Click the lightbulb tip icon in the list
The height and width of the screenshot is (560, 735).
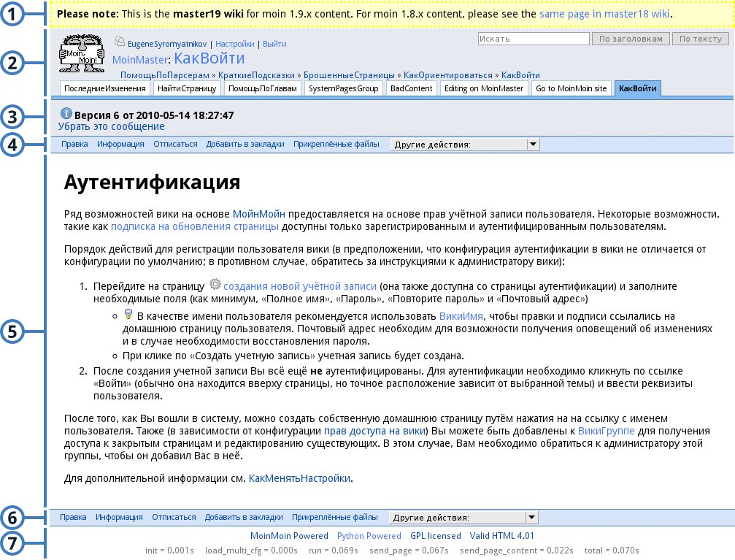click(x=128, y=315)
